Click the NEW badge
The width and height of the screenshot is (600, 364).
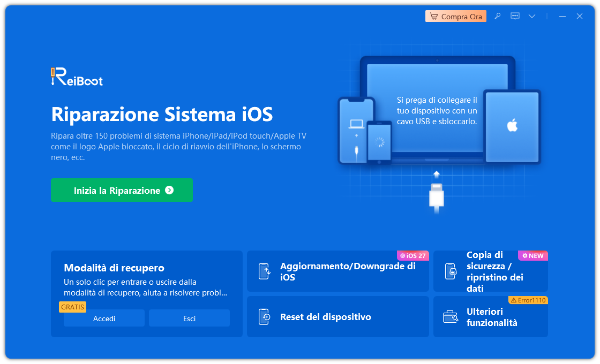(533, 256)
